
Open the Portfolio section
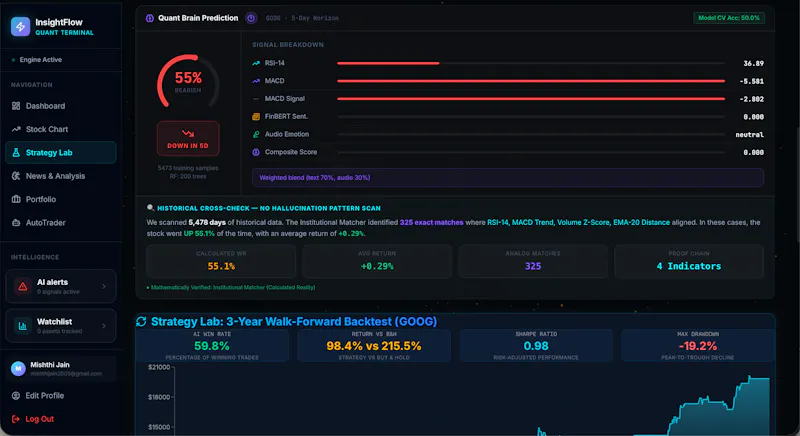(61, 199)
